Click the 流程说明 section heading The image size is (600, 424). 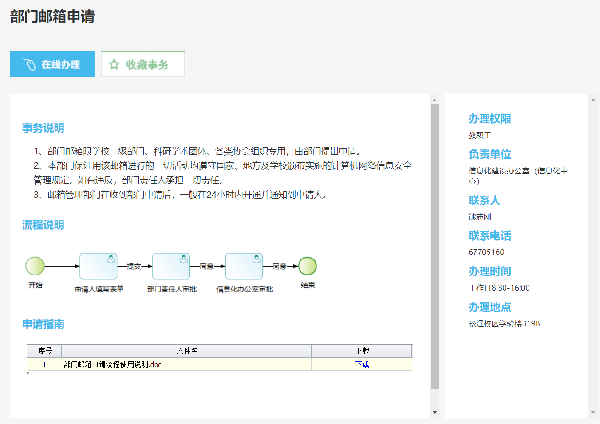43,224
